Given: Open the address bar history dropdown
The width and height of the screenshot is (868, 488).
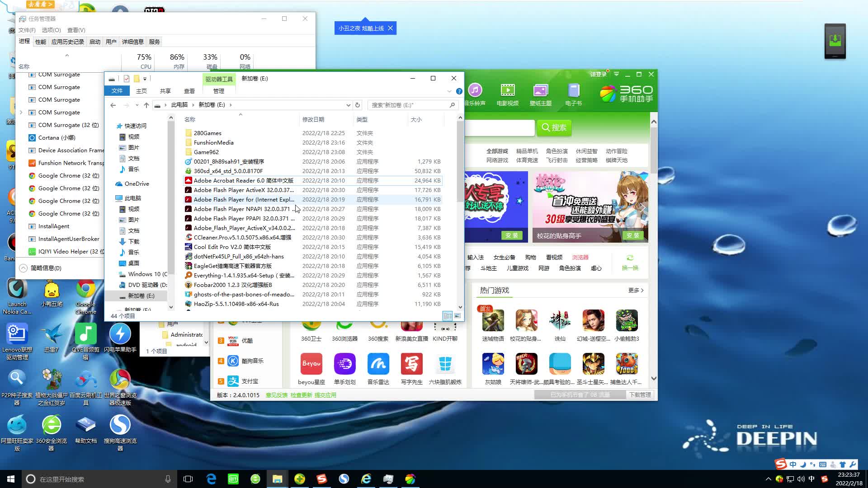Looking at the screenshot, I should [348, 105].
